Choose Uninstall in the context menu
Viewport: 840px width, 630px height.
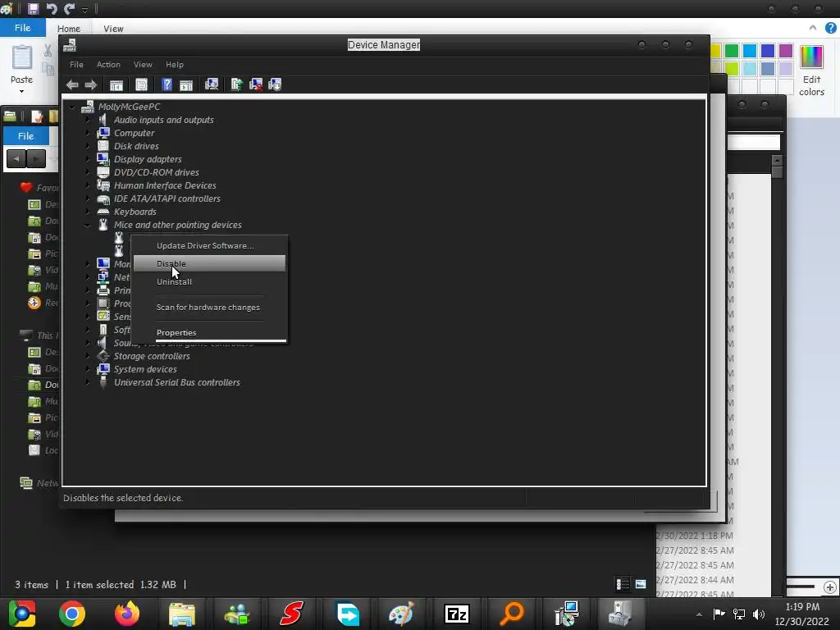[x=209, y=282]
